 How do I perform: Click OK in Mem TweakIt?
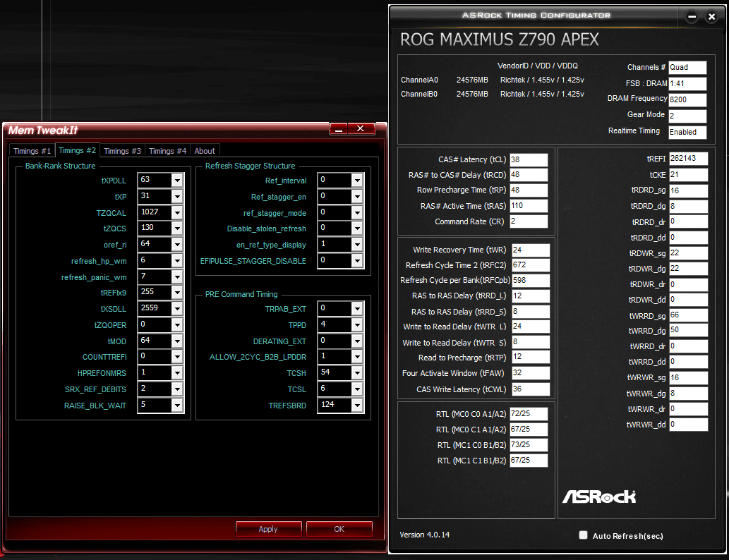click(x=339, y=529)
